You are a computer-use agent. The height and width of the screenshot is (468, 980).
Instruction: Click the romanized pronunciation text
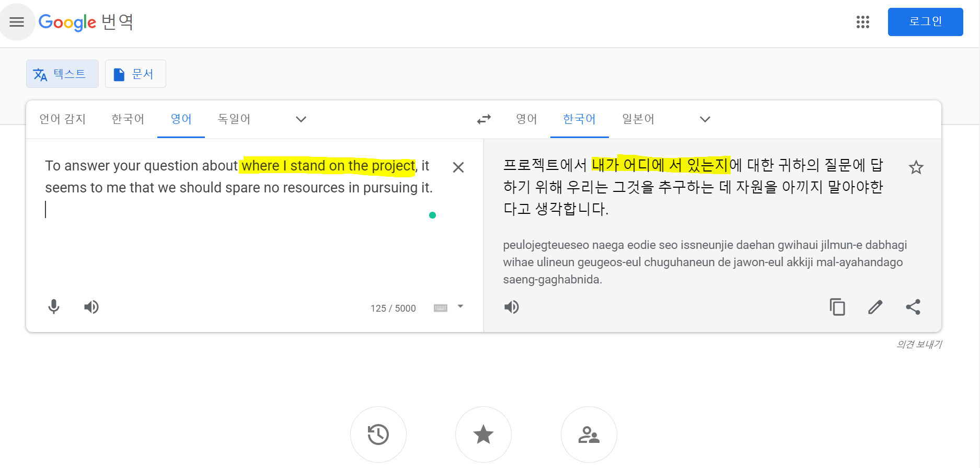(x=705, y=262)
